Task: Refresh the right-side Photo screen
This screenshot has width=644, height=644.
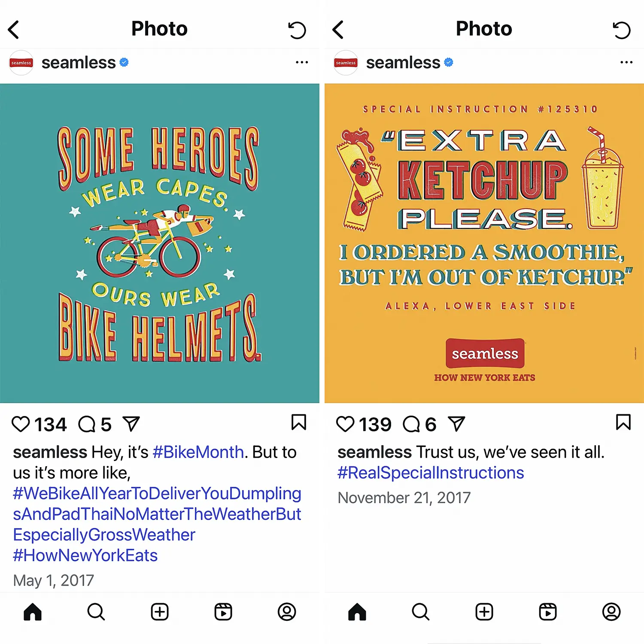Action: [621, 30]
